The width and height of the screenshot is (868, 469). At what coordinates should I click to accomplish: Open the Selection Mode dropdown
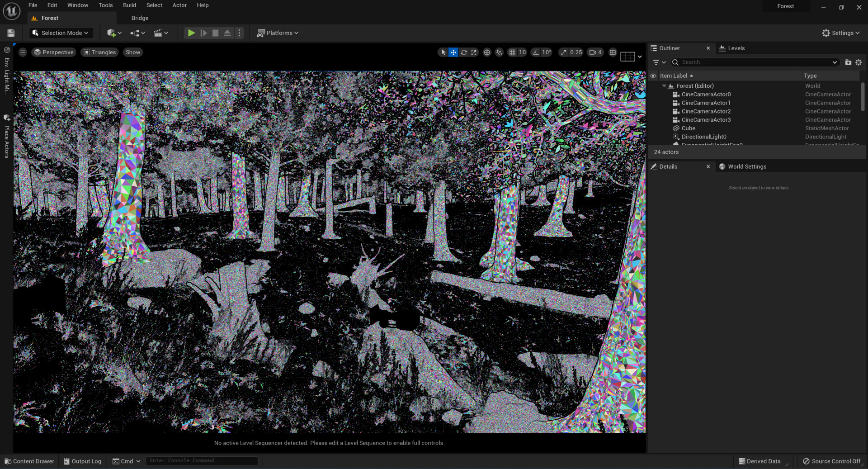(x=61, y=33)
